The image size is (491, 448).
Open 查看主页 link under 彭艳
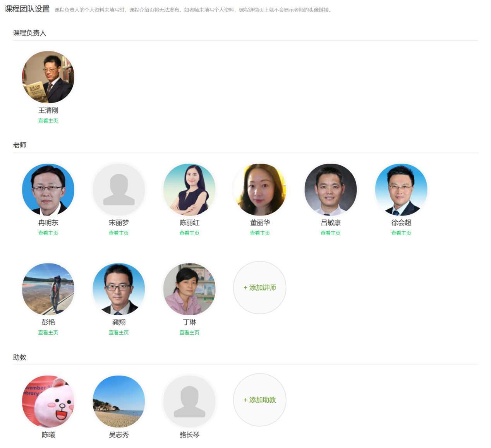(x=48, y=332)
